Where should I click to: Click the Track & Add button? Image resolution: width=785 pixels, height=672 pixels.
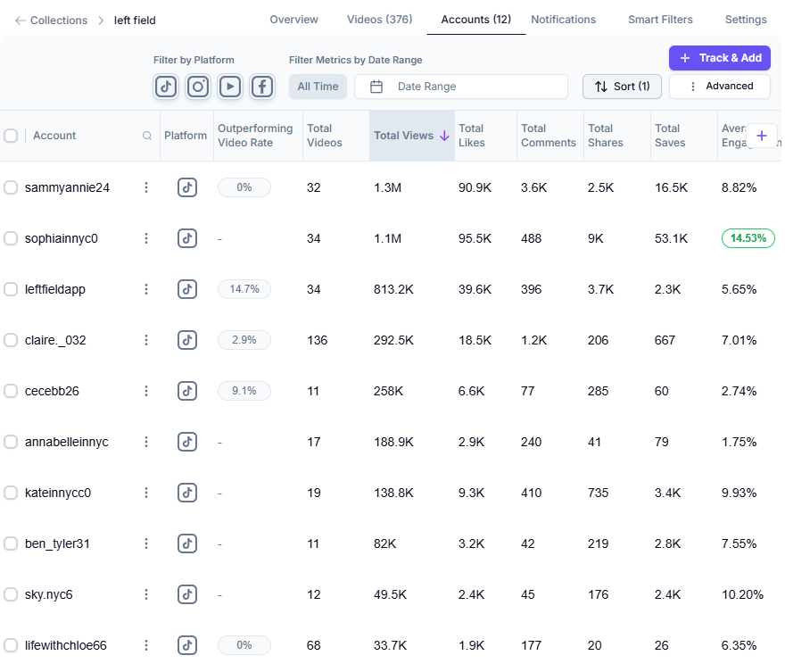point(720,58)
